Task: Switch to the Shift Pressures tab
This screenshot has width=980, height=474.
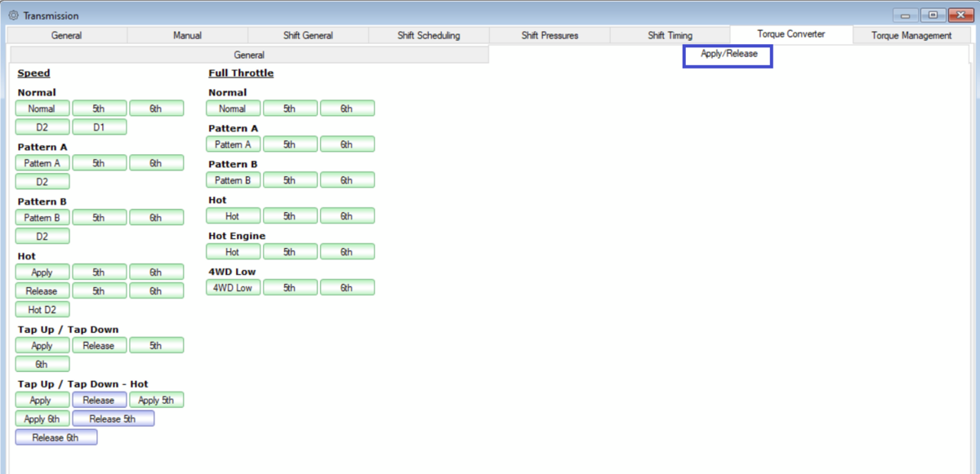Action: coord(550,35)
